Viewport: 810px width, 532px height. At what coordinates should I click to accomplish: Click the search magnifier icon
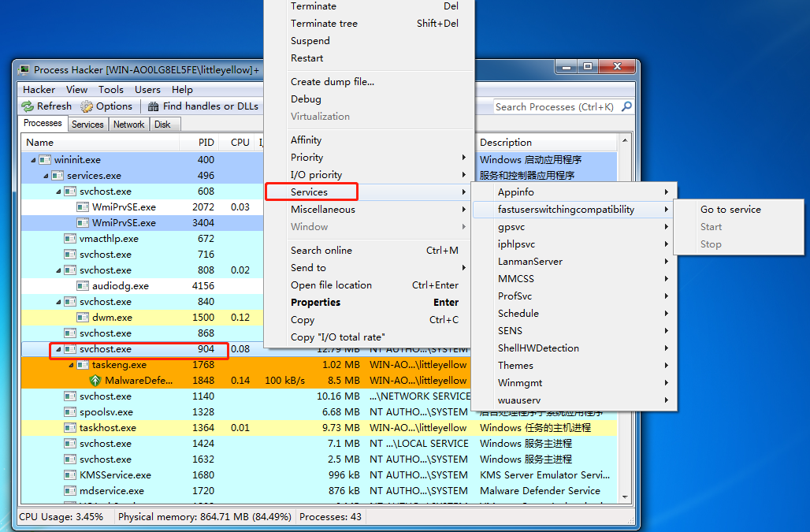tap(626, 106)
